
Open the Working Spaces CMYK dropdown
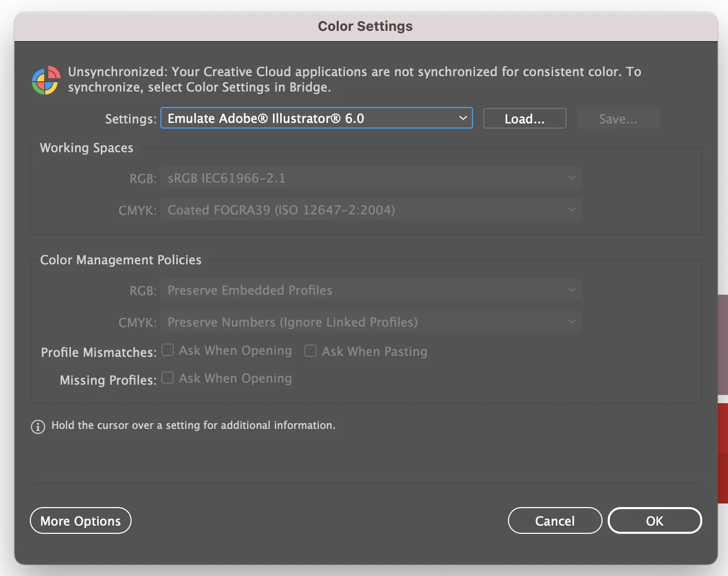[371, 210]
